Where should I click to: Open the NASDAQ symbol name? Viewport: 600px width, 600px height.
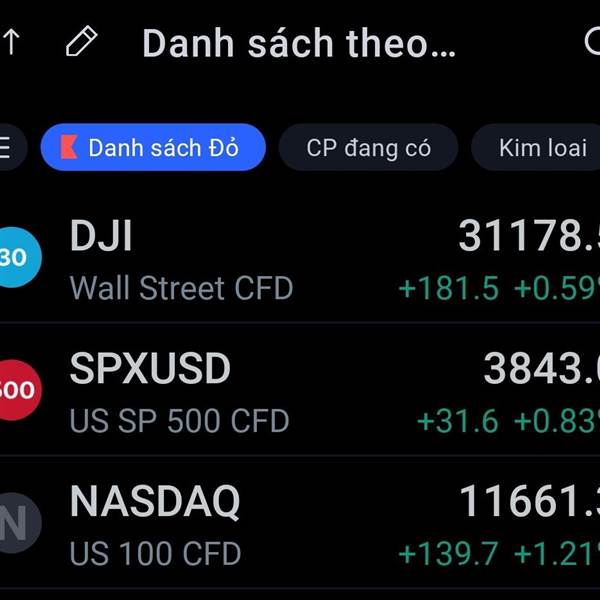pos(155,502)
